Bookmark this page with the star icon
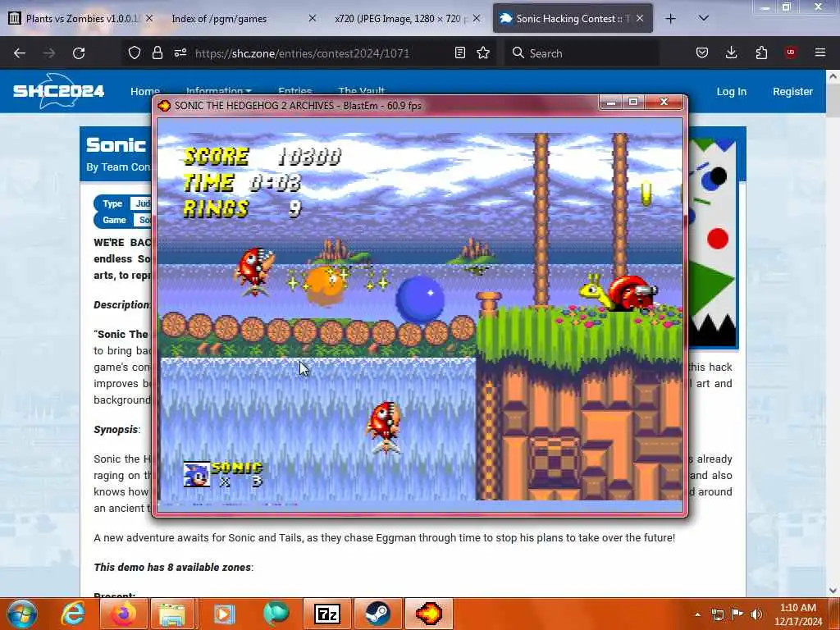 click(483, 52)
